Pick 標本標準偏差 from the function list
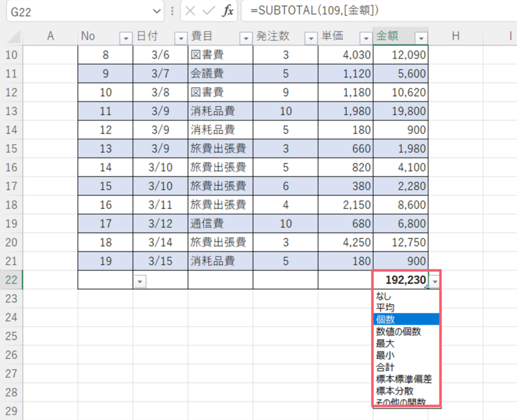 (x=404, y=380)
